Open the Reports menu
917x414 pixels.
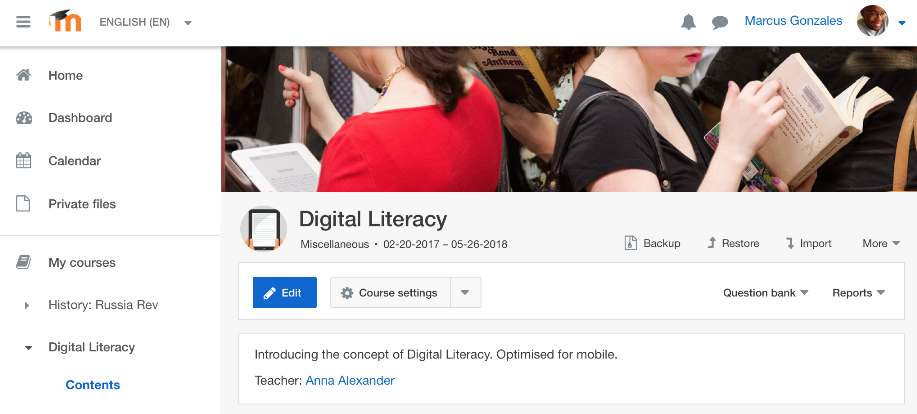coord(859,293)
